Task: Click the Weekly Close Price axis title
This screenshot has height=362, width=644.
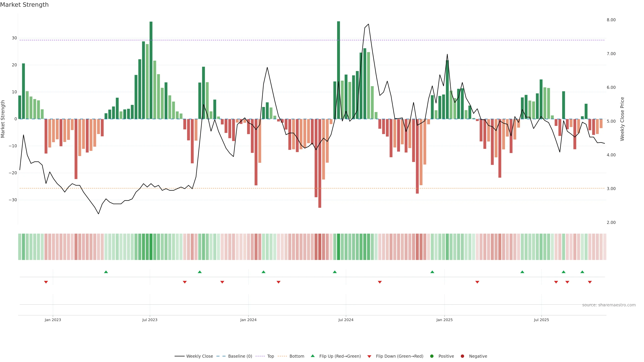Action: 622,119
